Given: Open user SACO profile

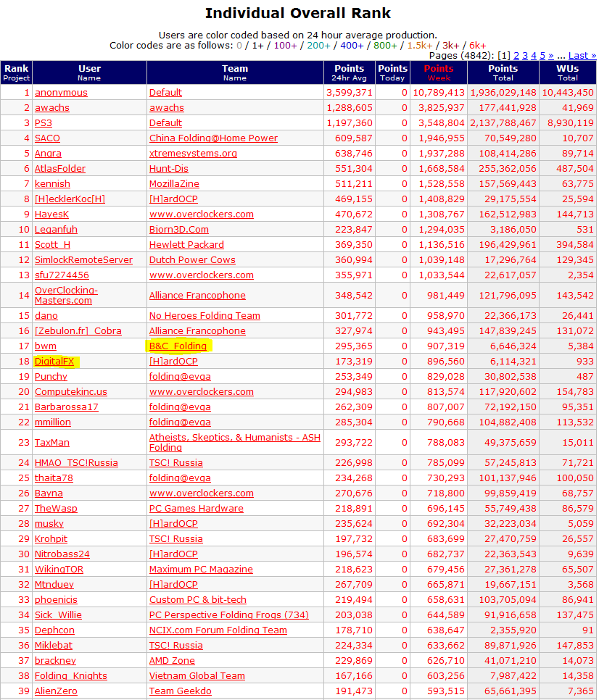Looking at the screenshot, I should tap(47, 138).
